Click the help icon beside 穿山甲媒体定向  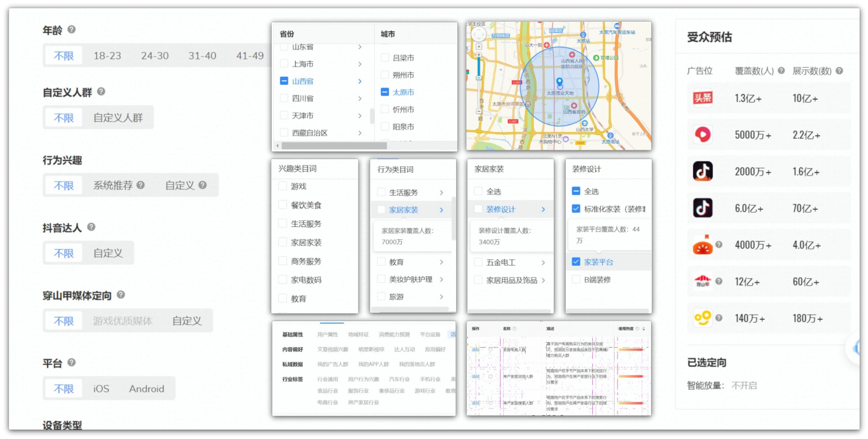point(121,295)
